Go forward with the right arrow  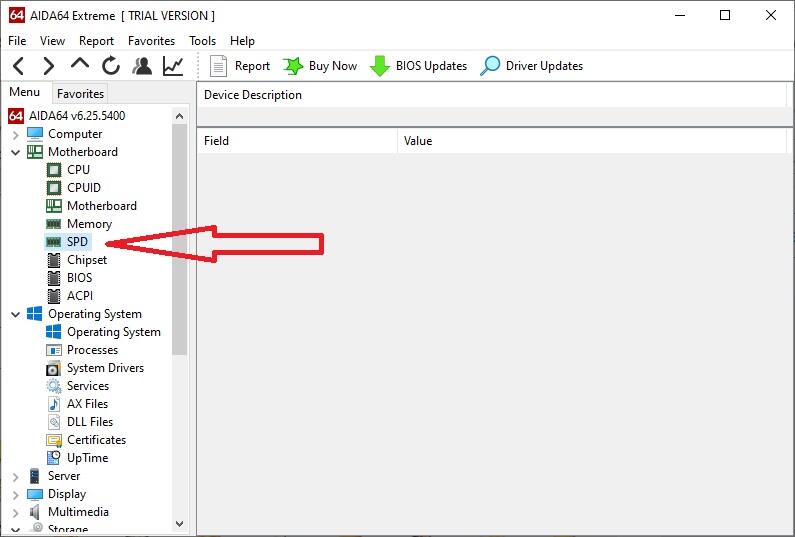pyautogui.click(x=49, y=66)
